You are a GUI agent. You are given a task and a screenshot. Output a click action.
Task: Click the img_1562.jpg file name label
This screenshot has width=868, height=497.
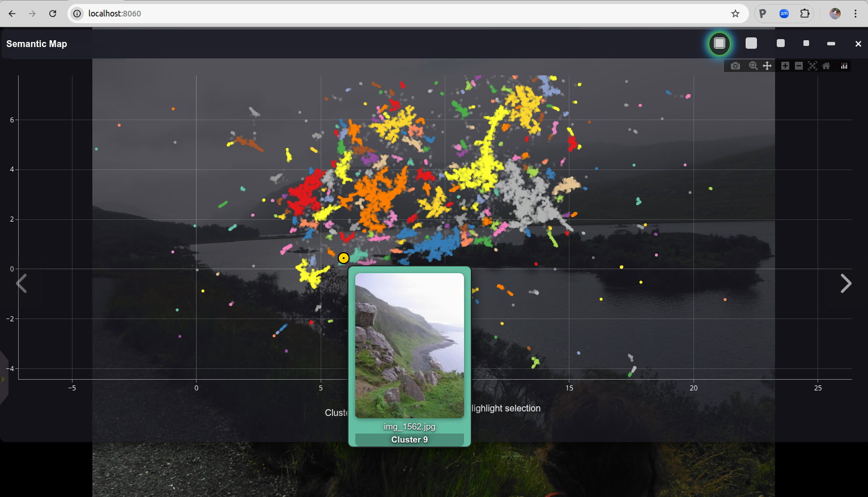[410, 427]
